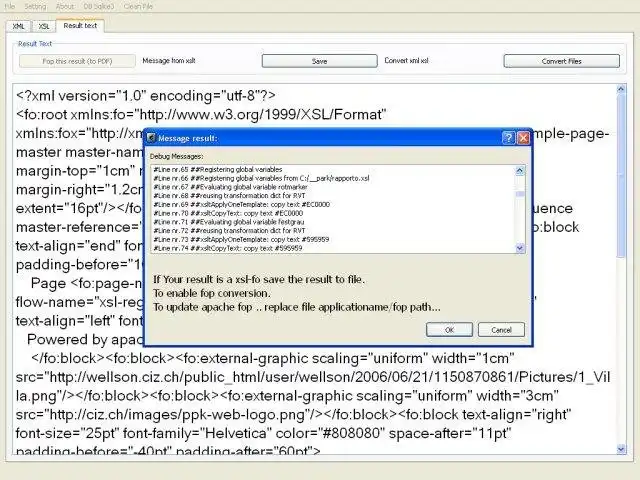Switch to the XML tab

[x=18, y=26]
